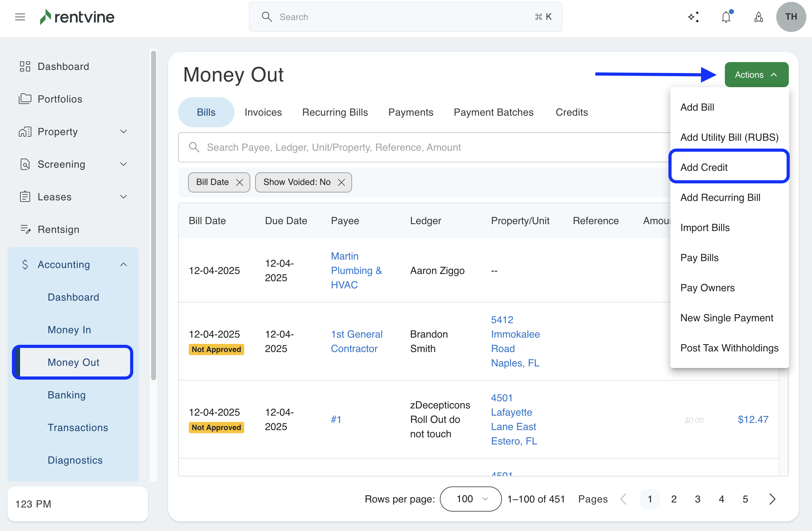Expand the Property sidebar section
The height and width of the screenshot is (531, 812).
tap(124, 132)
